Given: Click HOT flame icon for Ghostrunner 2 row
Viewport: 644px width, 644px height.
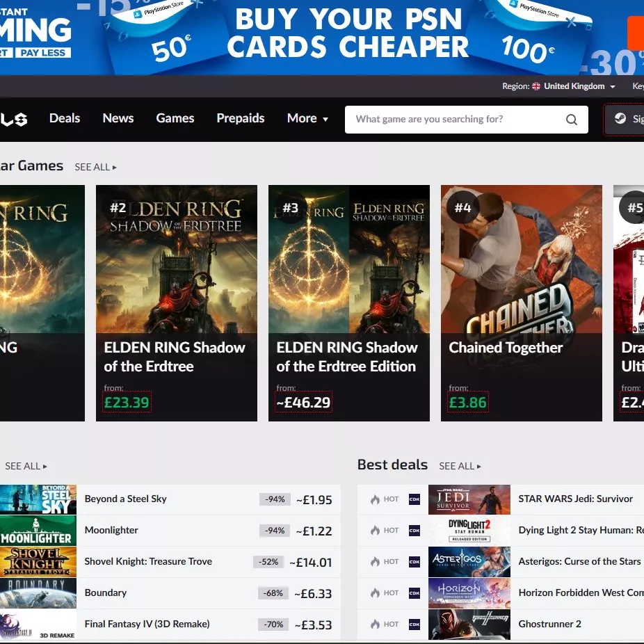Looking at the screenshot, I should pyautogui.click(x=375, y=625).
